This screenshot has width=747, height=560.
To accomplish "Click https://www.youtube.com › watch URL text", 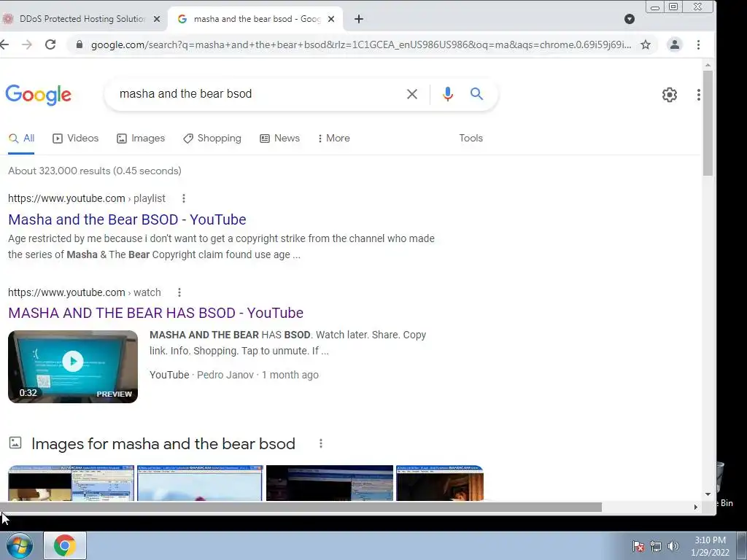I will tap(85, 292).
